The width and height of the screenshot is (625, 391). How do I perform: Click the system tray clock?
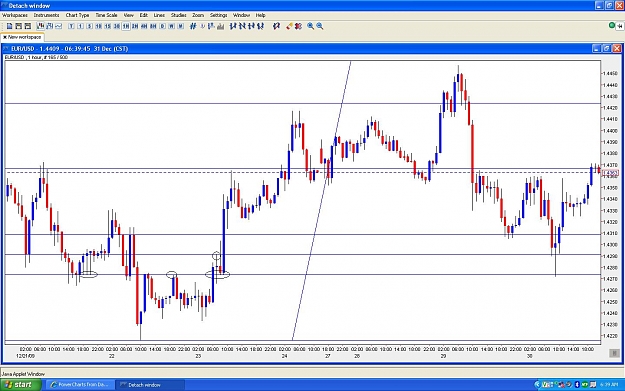609,385
